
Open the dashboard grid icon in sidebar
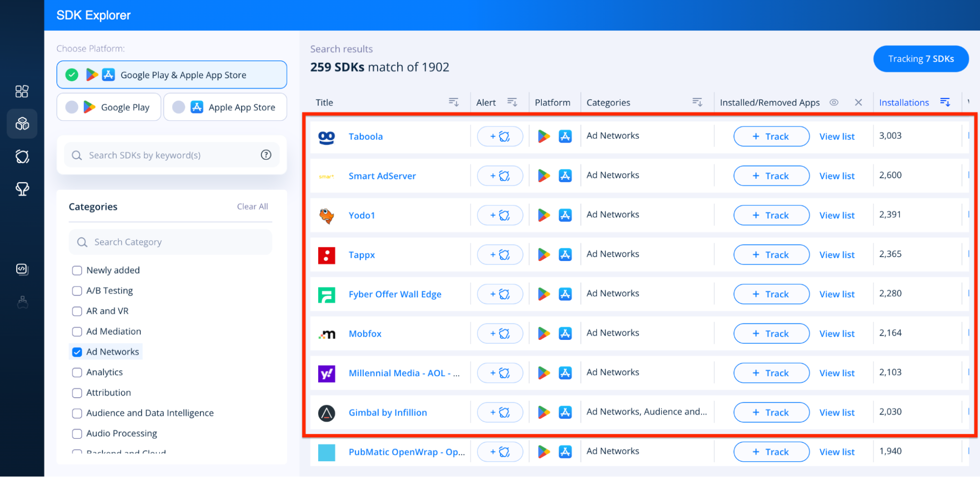22,92
